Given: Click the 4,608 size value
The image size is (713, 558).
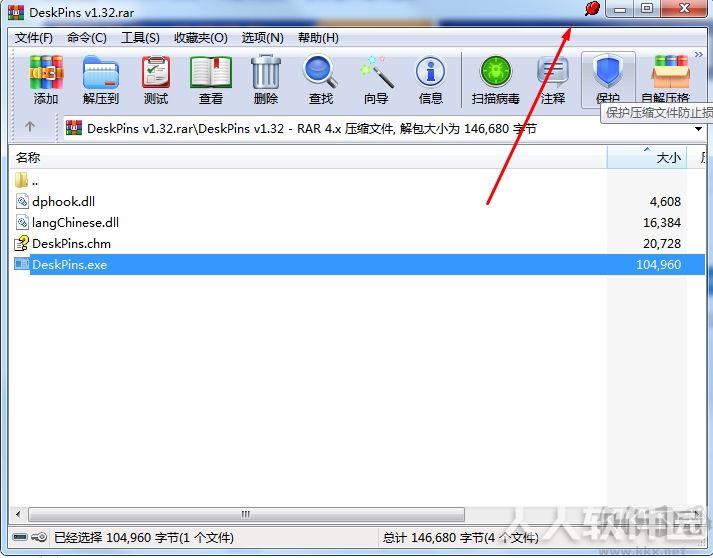Looking at the screenshot, I should point(665,201).
